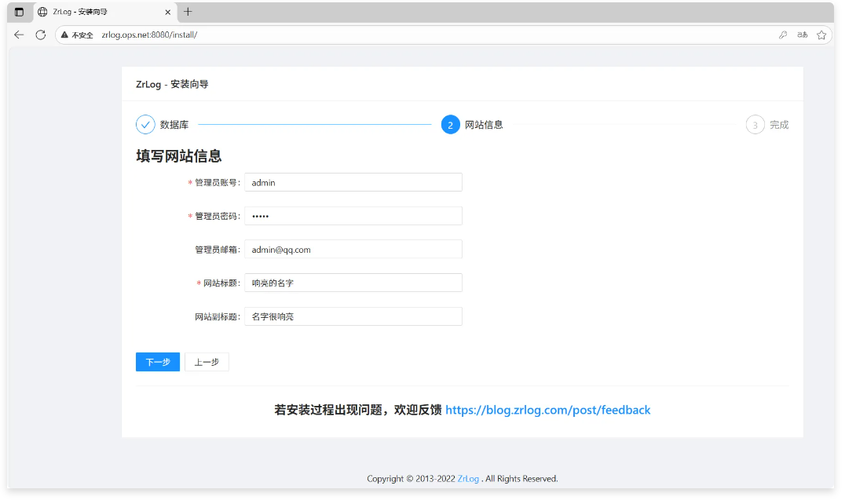Image resolution: width=845 pixels, height=504 pixels.
Task: Close the ZrLog 安装向导 browser tab
Action: [x=167, y=12]
